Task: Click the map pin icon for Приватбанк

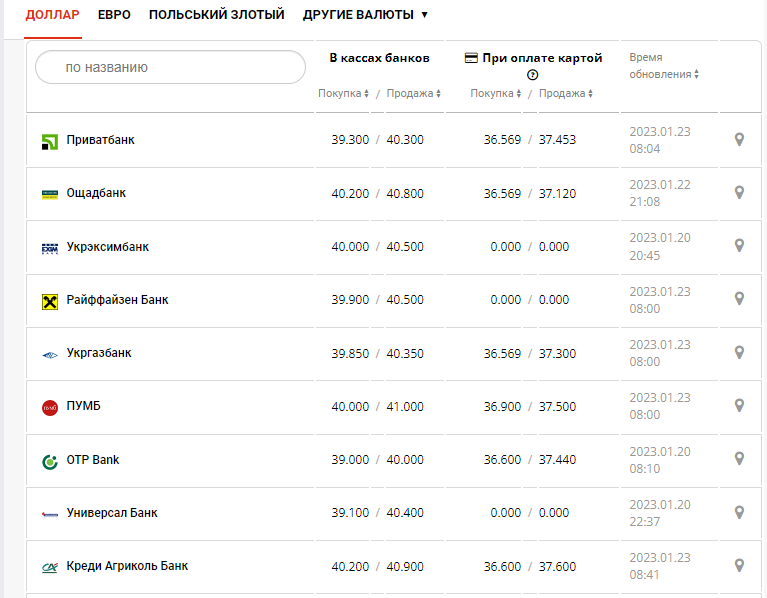Action: 739,140
